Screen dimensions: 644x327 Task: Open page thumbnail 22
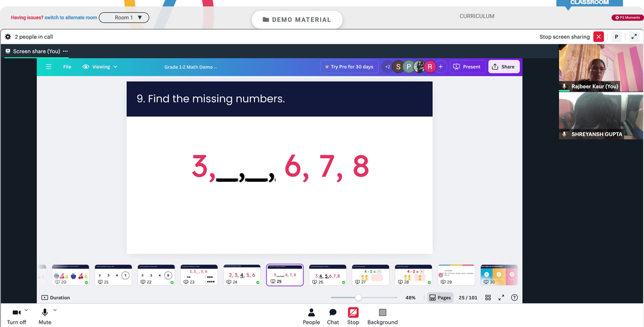pos(156,275)
